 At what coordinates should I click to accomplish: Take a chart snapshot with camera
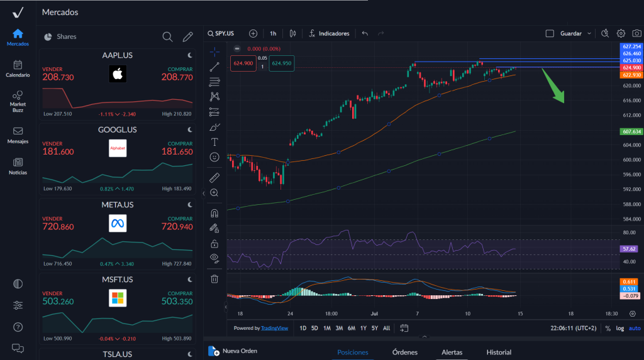[x=636, y=34]
